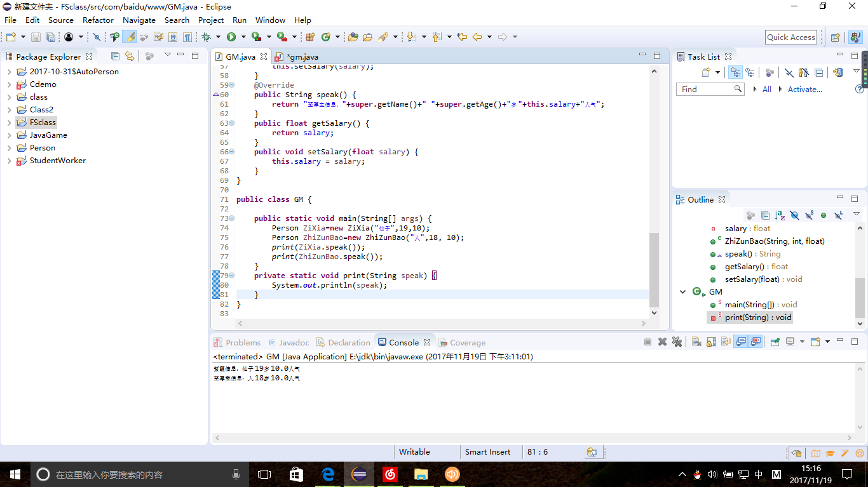Click the Back navigation arrow in toolbar
This screenshot has height=487, width=868.
(x=477, y=37)
